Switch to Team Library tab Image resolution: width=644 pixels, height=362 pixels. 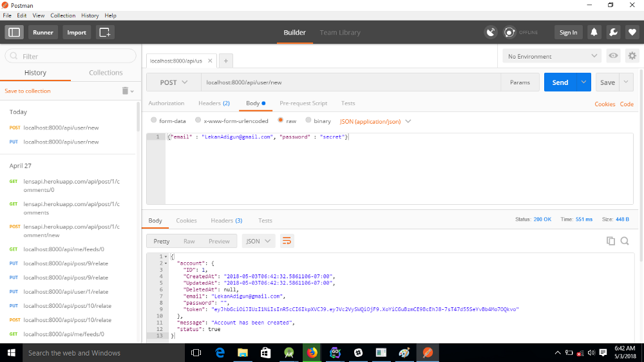[340, 32]
